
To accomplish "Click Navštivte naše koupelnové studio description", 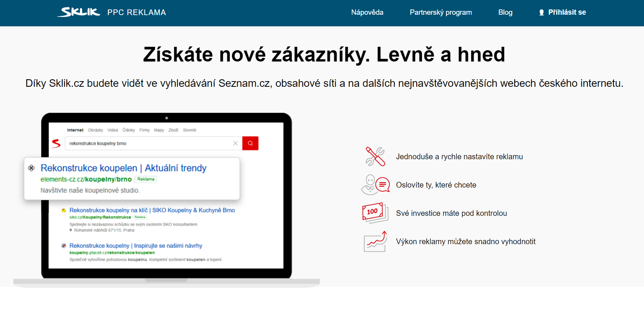I will [x=90, y=191].
